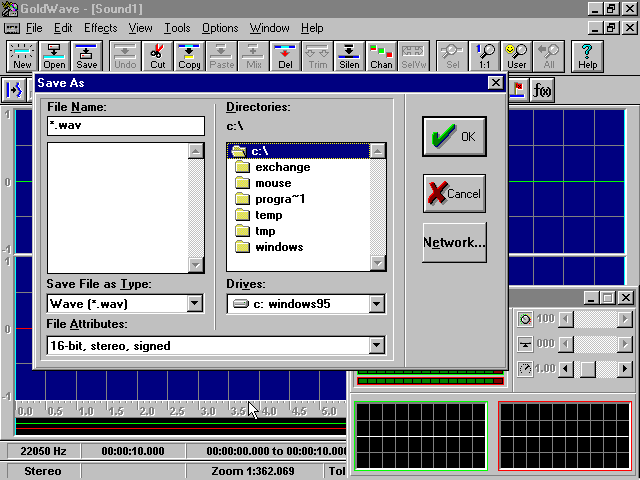Open the Effects menu
Screen dimensions: 640x480
coord(100,28)
